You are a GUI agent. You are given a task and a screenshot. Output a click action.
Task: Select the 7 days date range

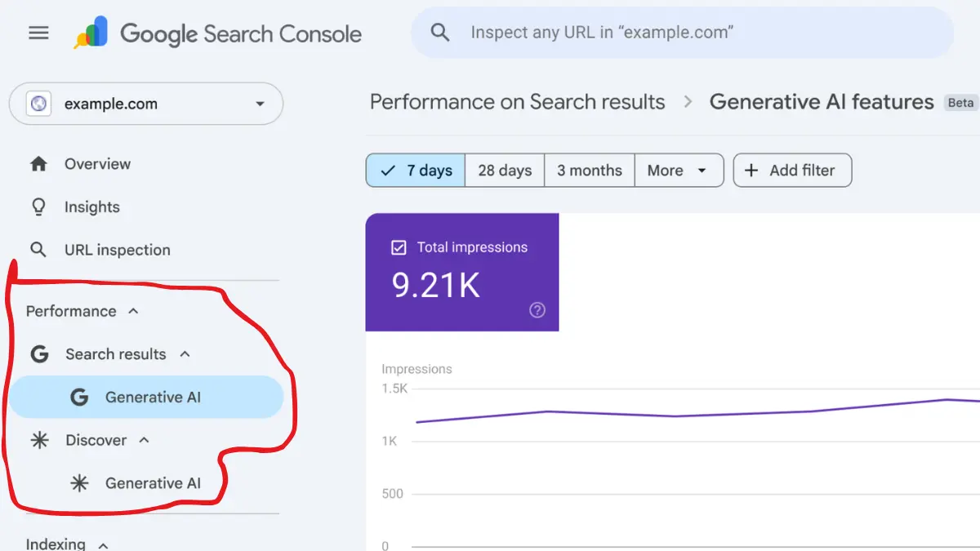[416, 171]
